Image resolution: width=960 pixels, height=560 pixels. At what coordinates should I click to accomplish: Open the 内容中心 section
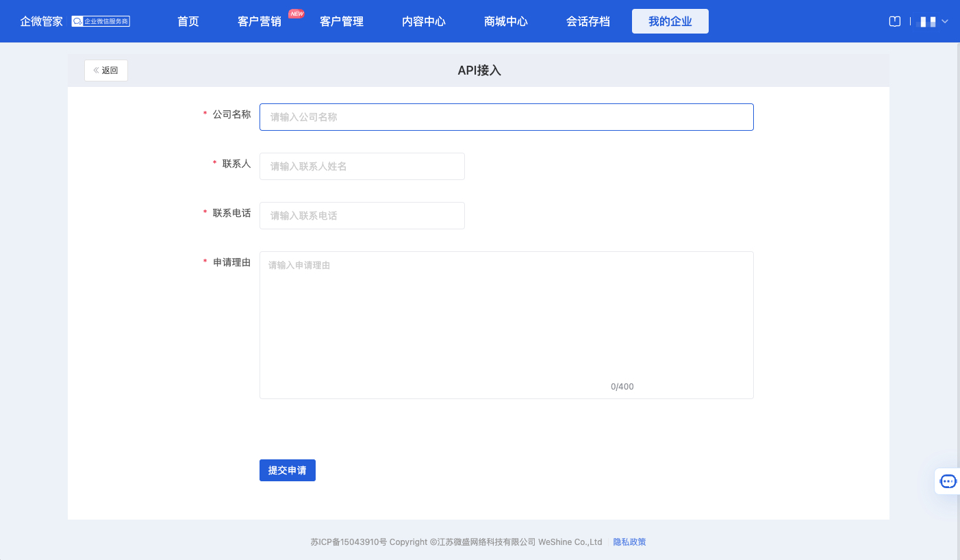[423, 21]
